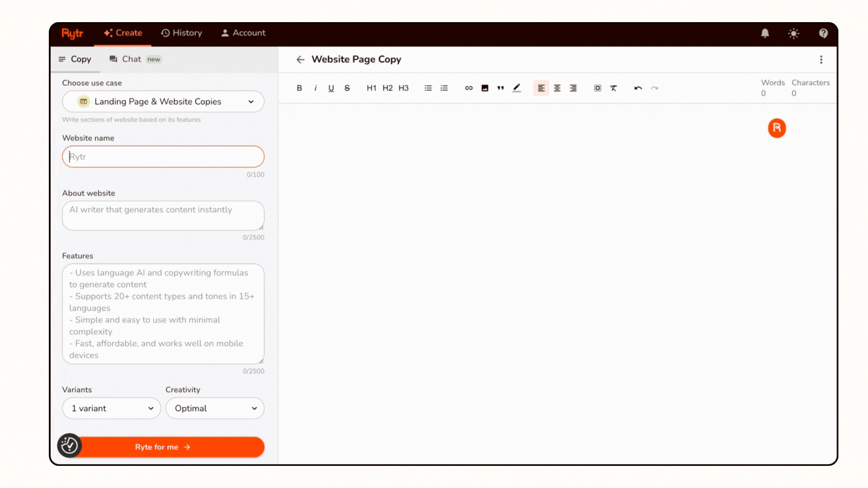Image resolution: width=868 pixels, height=488 pixels.
Task: Apply strikethrough formatting
Action: (x=347, y=88)
